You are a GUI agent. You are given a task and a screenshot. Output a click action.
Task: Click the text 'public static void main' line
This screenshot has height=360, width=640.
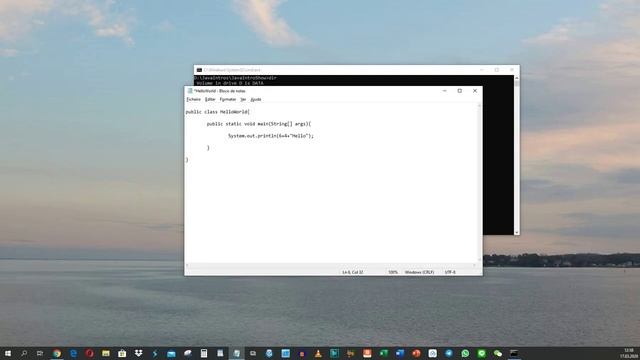(x=259, y=124)
